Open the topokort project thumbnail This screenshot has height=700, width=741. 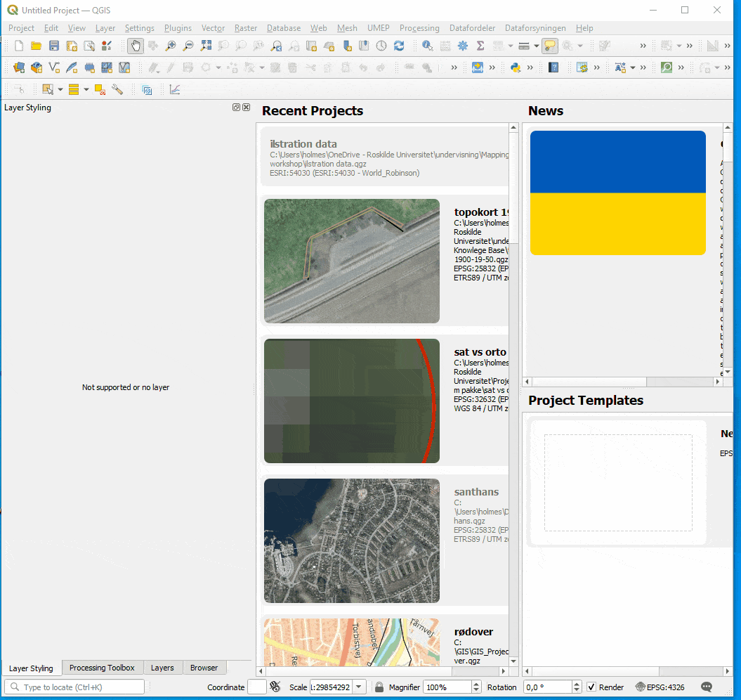tap(352, 261)
